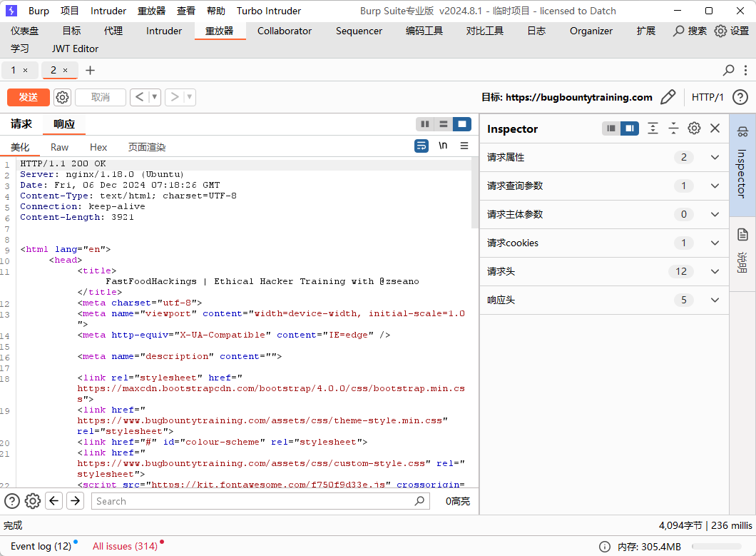
Task: Select side-by-side request/response layout
Action: pos(425,124)
